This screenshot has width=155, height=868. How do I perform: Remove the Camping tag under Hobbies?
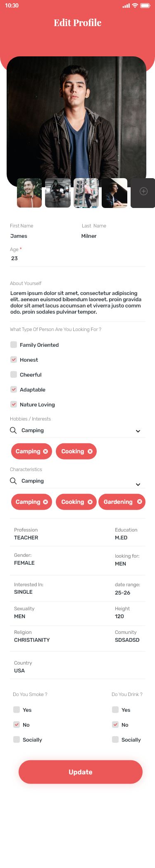(x=45, y=451)
